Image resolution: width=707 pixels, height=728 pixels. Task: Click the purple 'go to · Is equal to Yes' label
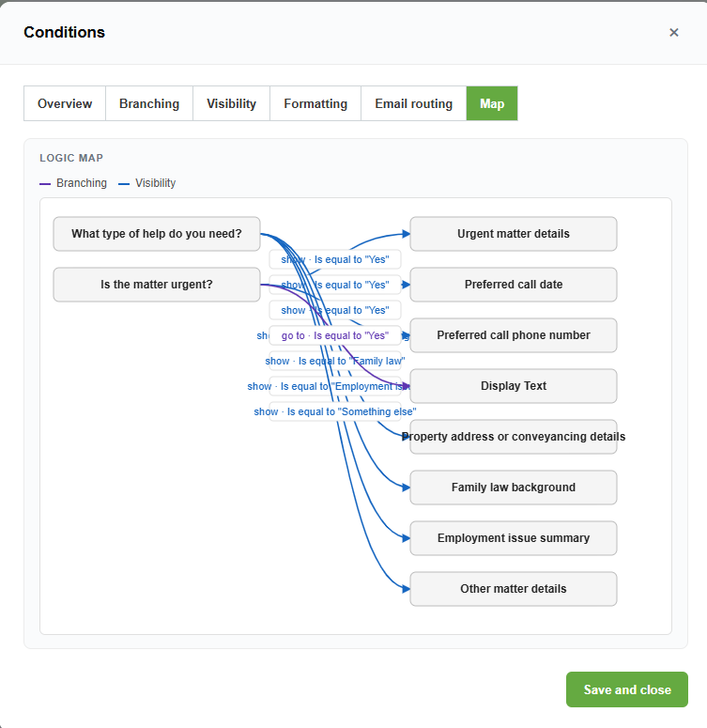coord(335,335)
